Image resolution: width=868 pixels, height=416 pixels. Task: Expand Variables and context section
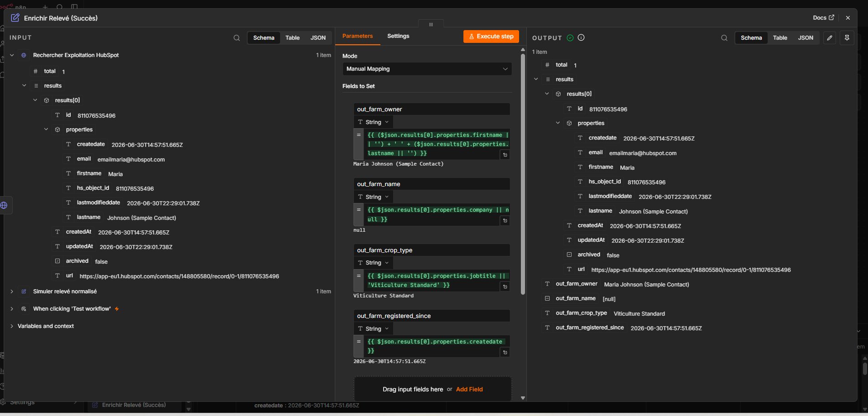click(12, 326)
